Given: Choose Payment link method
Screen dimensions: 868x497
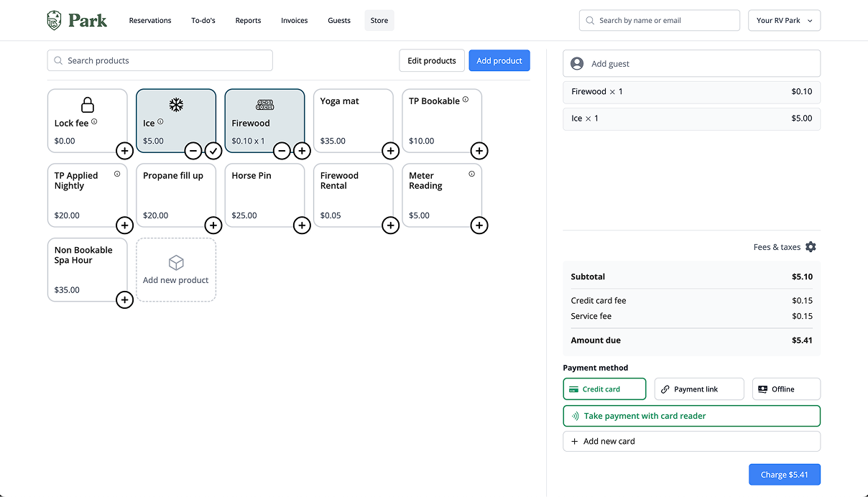Looking at the screenshot, I should (x=698, y=389).
